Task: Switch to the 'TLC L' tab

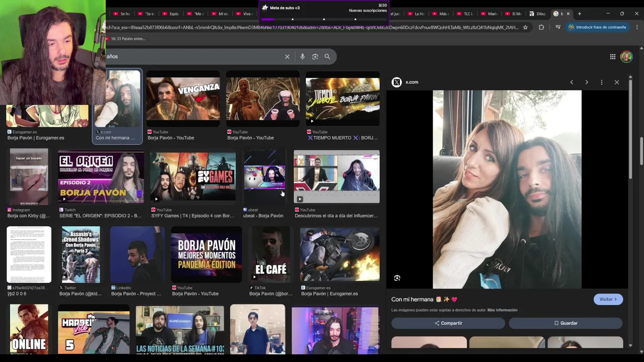Action: (x=464, y=14)
